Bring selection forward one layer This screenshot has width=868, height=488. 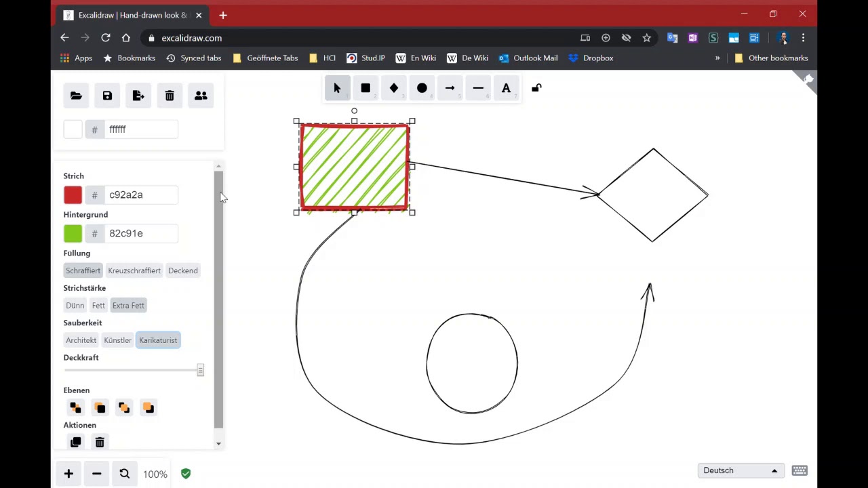124,407
